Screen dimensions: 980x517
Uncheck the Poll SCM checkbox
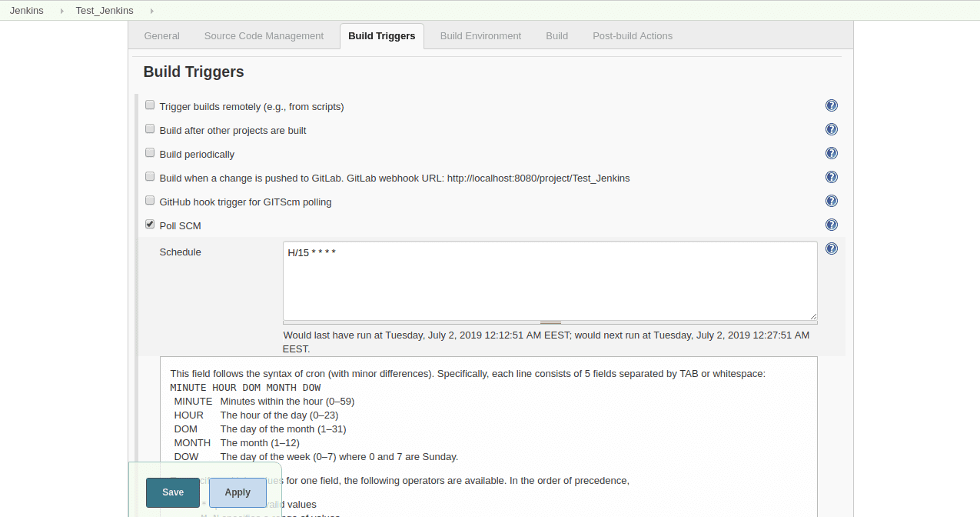click(150, 225)
